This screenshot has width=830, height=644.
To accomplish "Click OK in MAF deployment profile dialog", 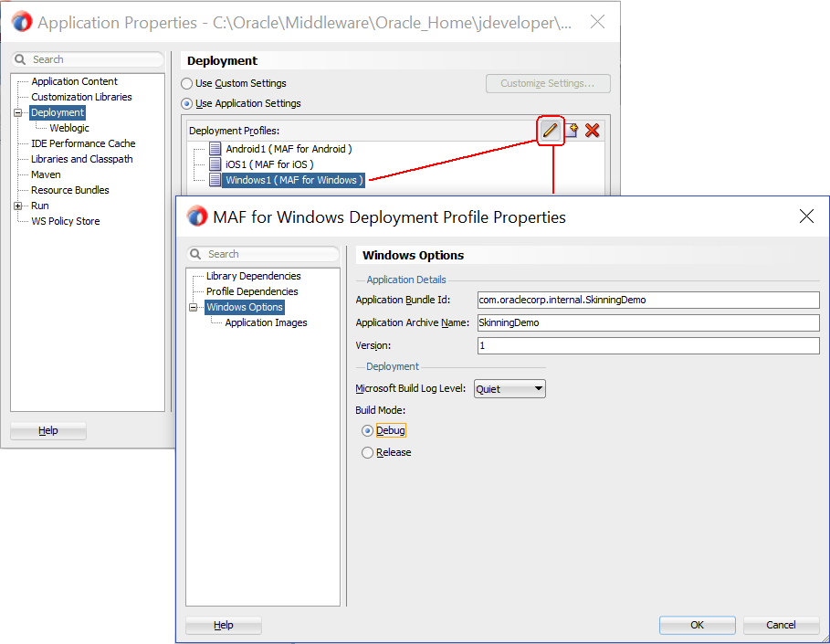I will pyautogui.click(x=697, y=625).
